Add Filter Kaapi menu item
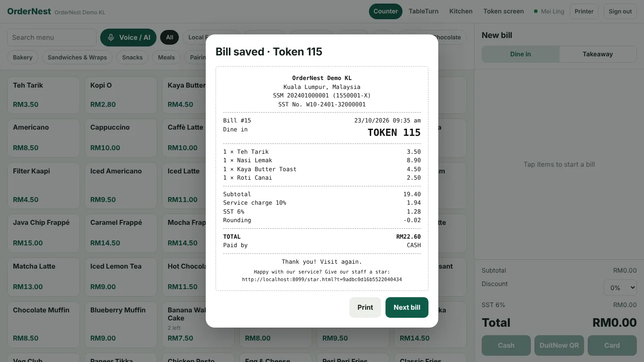 coord(43,185)
